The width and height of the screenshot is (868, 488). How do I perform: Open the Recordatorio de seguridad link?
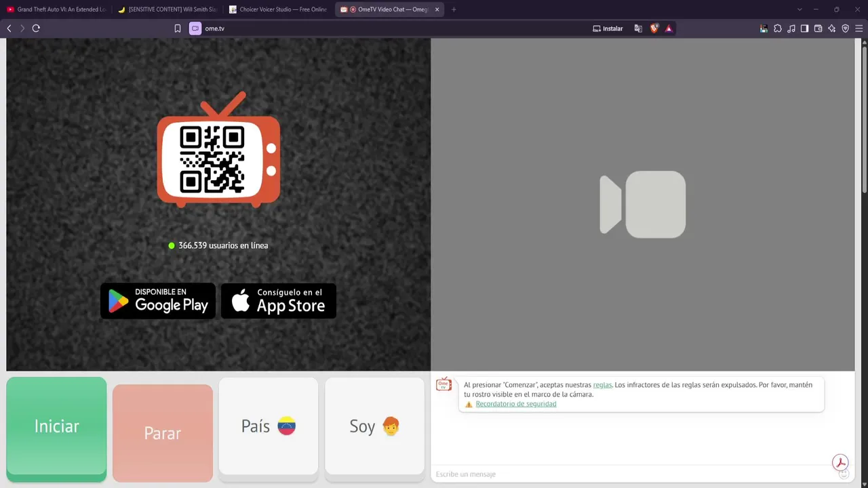click(516, 404)
